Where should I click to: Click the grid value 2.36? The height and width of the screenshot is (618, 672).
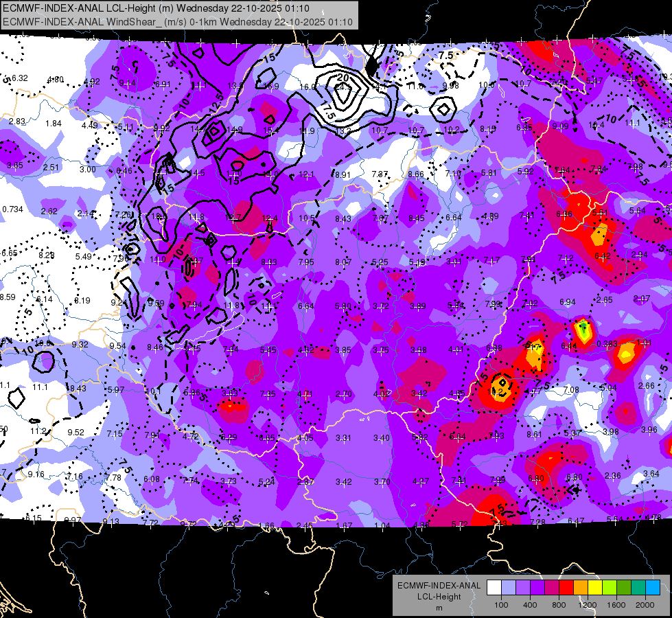point(613,476)
